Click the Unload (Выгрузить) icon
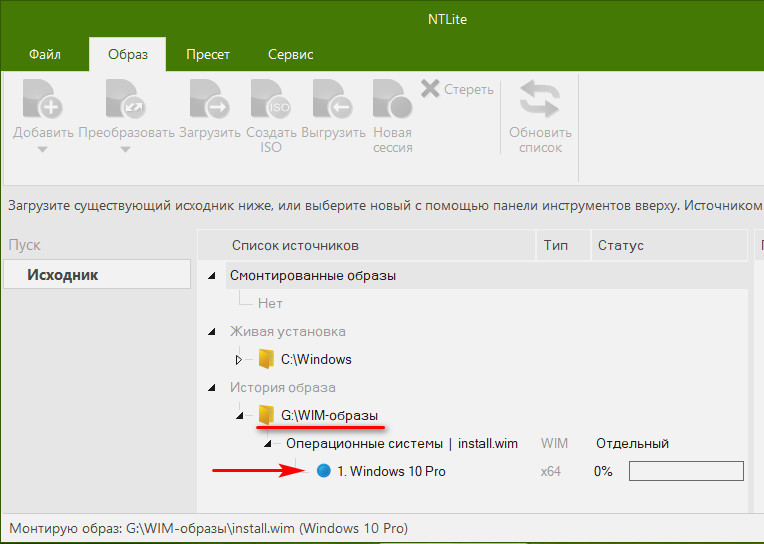The image size is (764, 544). (333, 99)
